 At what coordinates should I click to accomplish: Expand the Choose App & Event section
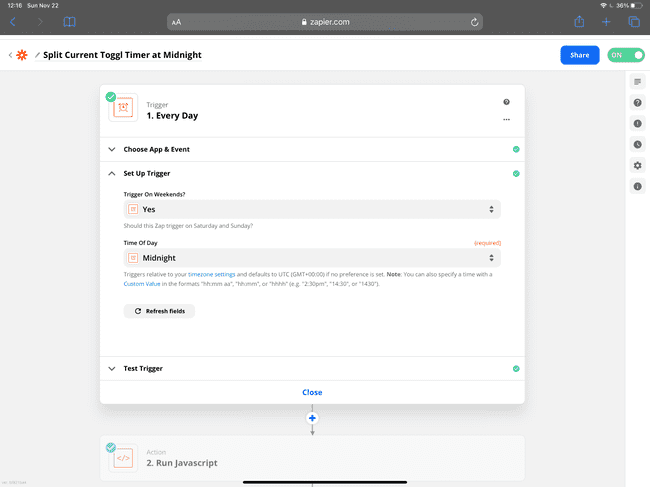[312, 149]
